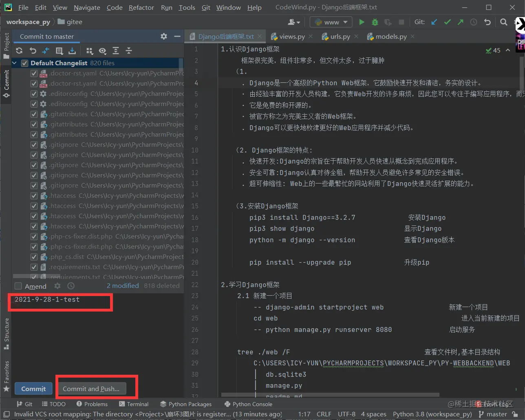
Task: Click the Group By icon in commit toolbar
Action: coord(90,51)
